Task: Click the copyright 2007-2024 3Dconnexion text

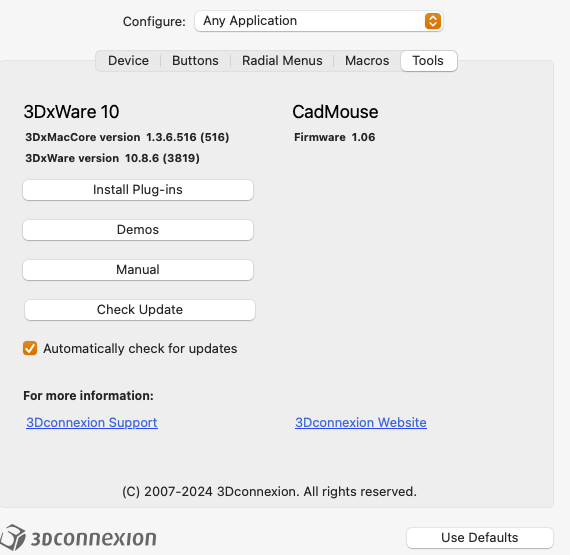Action: point(269,492)
